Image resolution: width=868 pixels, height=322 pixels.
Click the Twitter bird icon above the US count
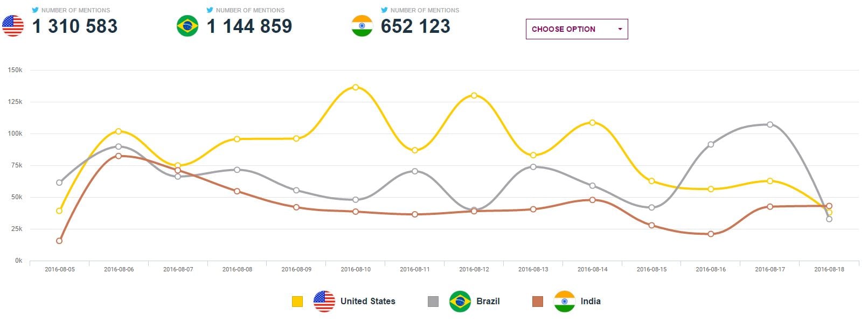click(x=35, y=10)
